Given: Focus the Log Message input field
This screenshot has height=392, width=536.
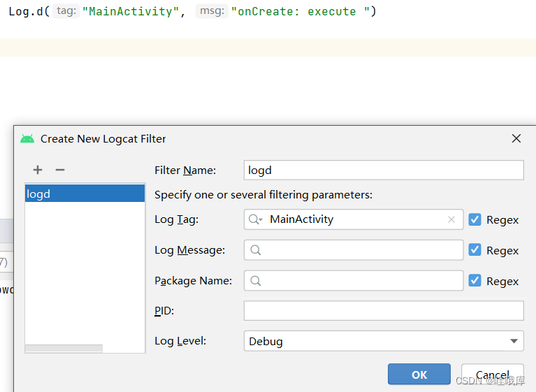Looking at the screenshot, I should coord(354,250).
